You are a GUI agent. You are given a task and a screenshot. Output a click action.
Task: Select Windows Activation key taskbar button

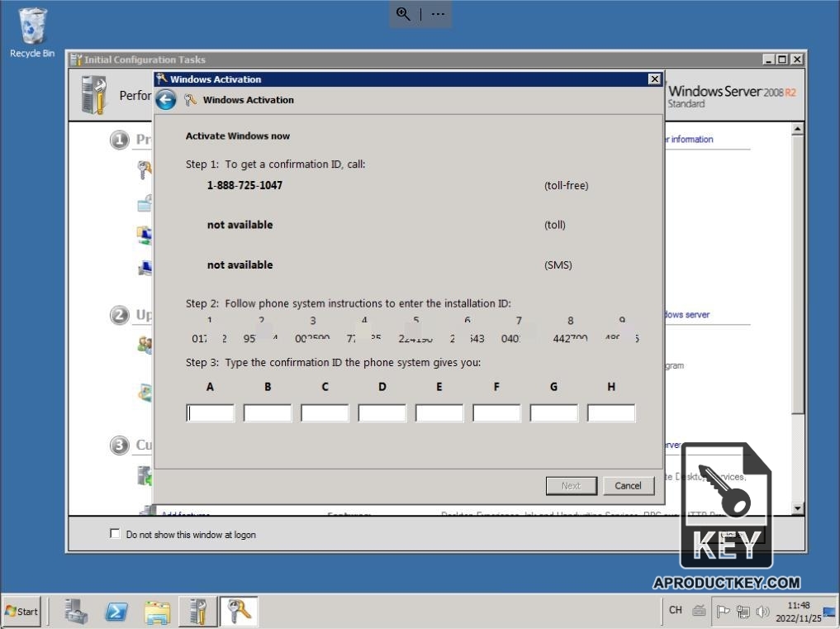(239, 612)
